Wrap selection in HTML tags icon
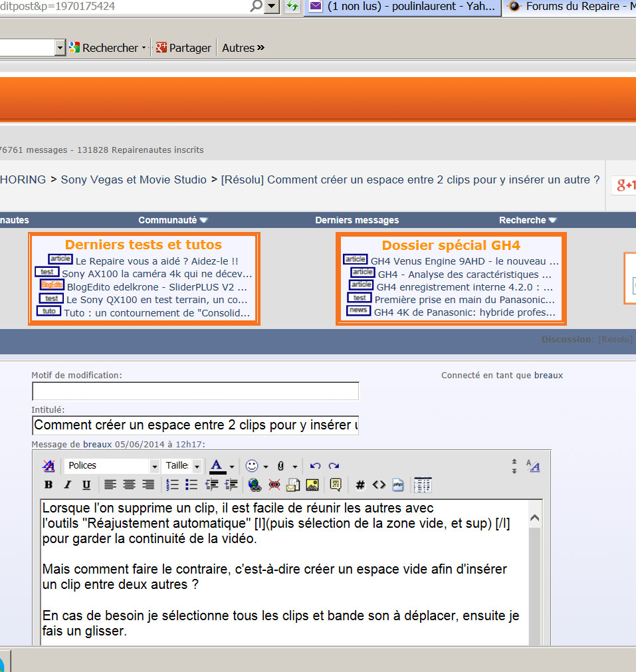Image resolution: width=636 pixels, height=672 pixels. click(x=379, y=485)
